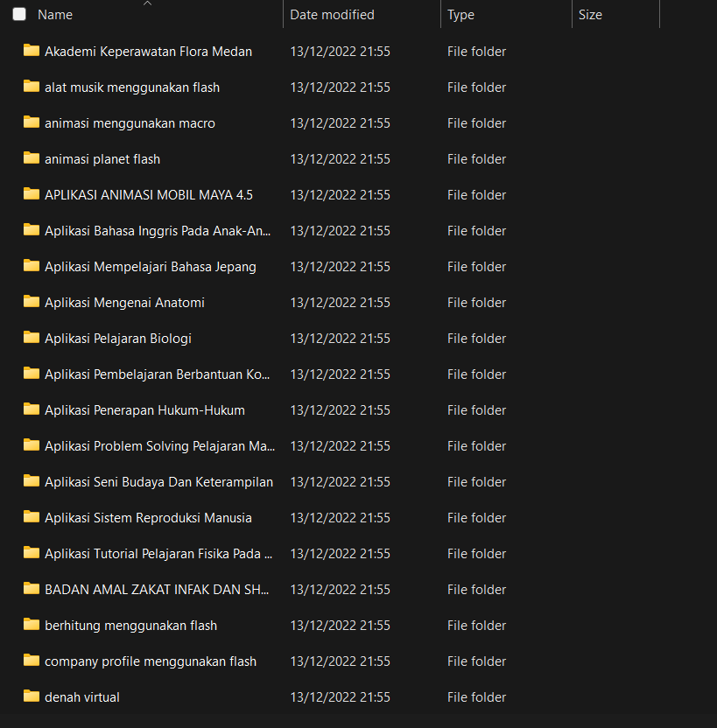Select folder icon next to denah virtual

[32, 696]
